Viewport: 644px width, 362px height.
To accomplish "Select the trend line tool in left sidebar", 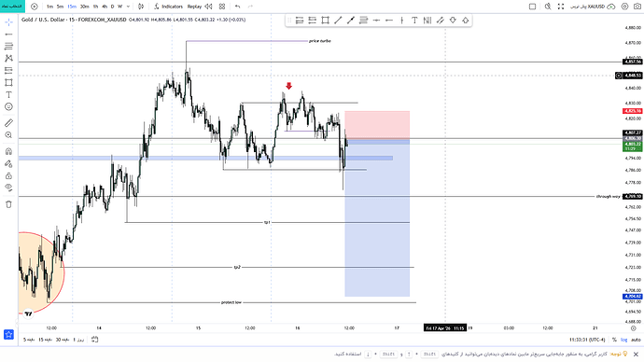I will click(x=8, y=35).
